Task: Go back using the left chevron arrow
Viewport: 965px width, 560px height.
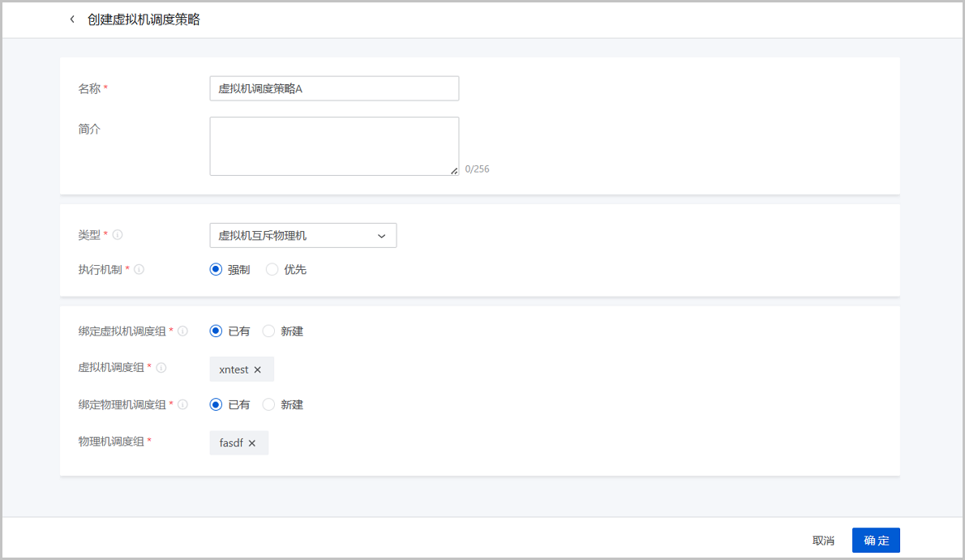Action: click(72, 19)
